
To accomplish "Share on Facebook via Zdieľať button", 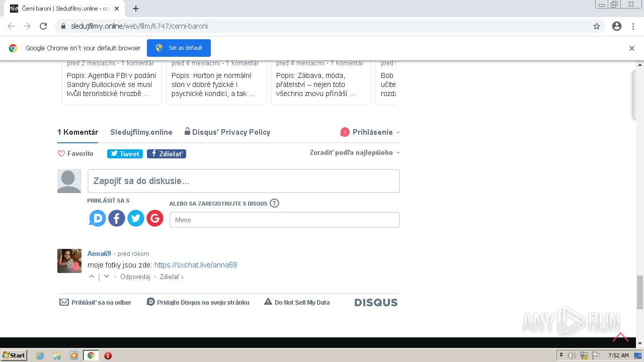I will [x=167, y=154].
